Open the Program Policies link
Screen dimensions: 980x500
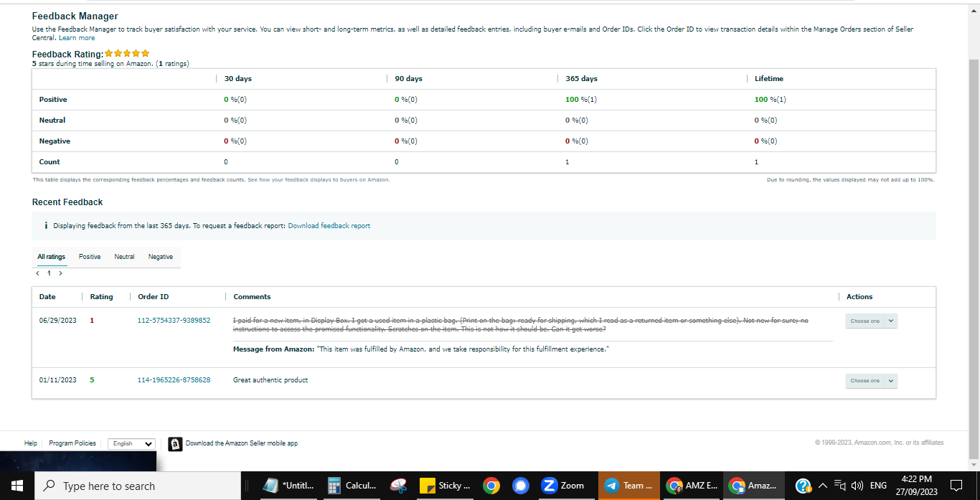click(x=72, y=443)
